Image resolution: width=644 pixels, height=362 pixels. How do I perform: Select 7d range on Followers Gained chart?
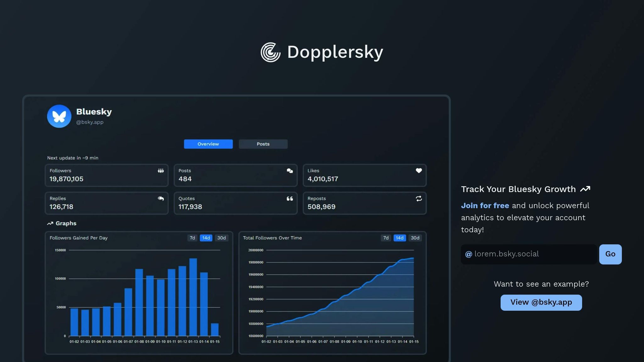coord(192,238)
